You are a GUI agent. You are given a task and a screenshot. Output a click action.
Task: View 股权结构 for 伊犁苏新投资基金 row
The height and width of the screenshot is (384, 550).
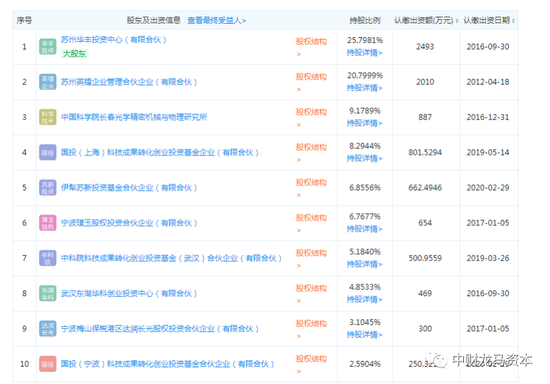311,183
